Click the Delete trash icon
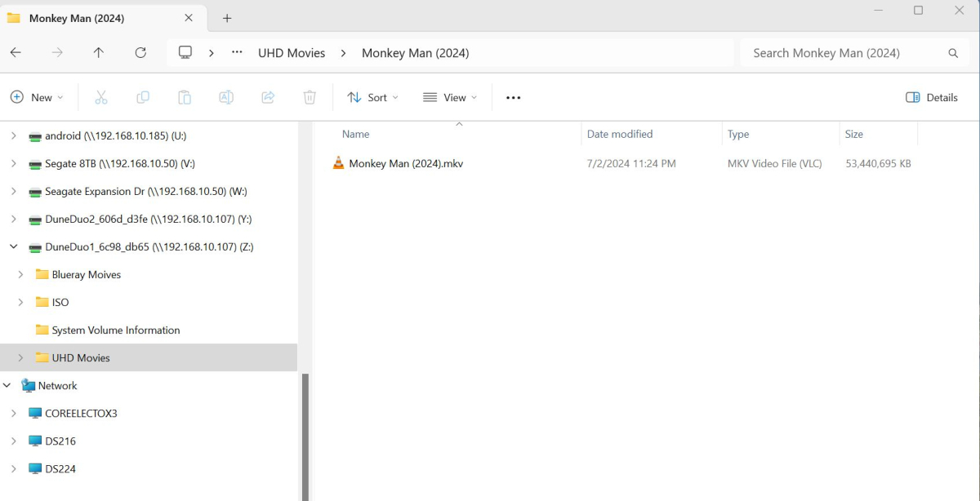 (310, 97)
